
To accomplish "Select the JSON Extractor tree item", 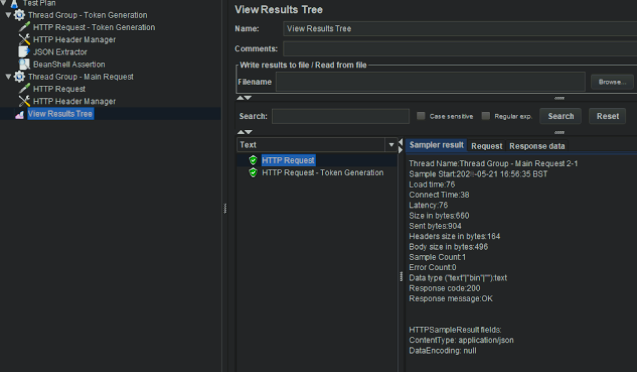I will (60, 52).
